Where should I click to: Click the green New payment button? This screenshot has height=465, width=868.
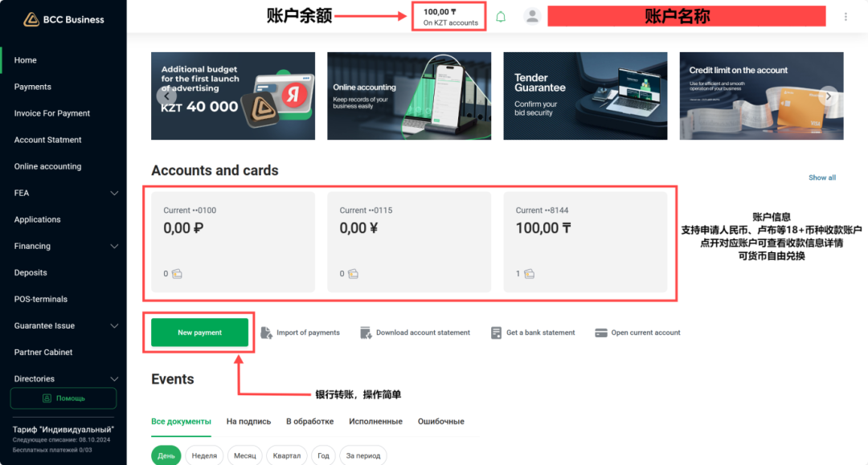pyautogui.click(x=199, y=332)
